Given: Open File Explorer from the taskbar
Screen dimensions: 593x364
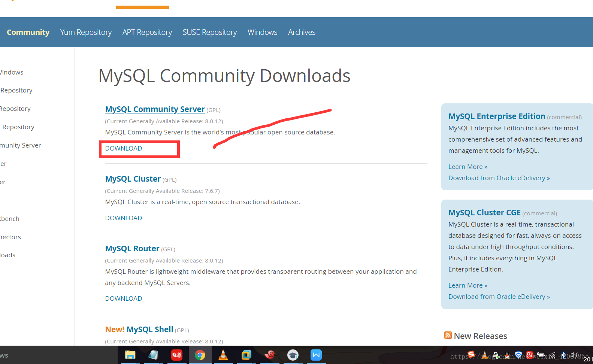Looking at the screenshot, I should tap(130, 355).
